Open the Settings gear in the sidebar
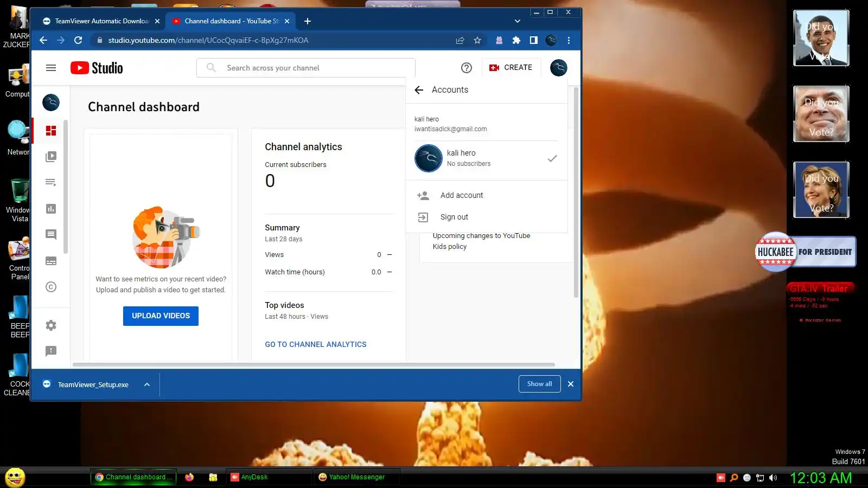This screenshot has height=488, width=868. [x=51, y=325]
